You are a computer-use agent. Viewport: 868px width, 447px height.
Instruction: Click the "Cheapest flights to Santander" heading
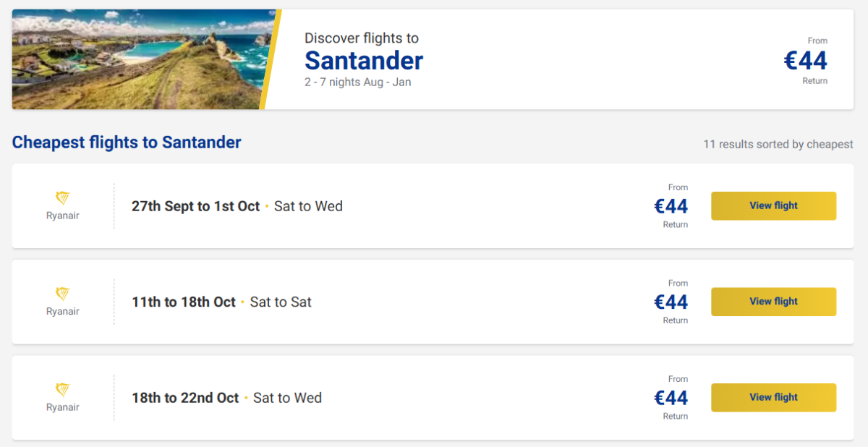point(127,142)
